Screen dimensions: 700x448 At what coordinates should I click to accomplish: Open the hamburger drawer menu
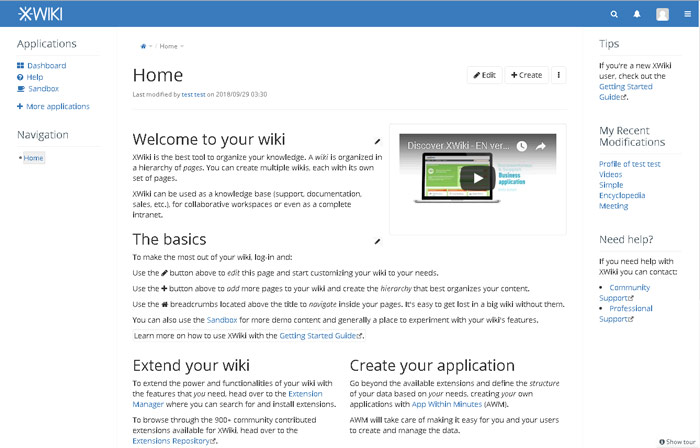(688, 14)
